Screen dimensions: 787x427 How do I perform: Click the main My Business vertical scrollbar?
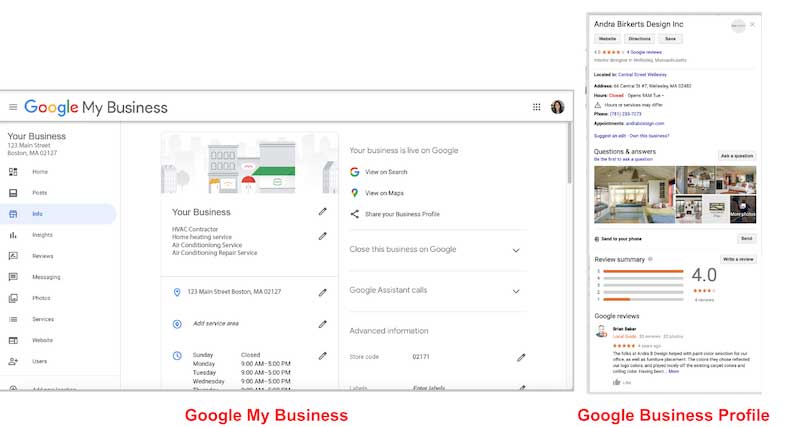569,153
